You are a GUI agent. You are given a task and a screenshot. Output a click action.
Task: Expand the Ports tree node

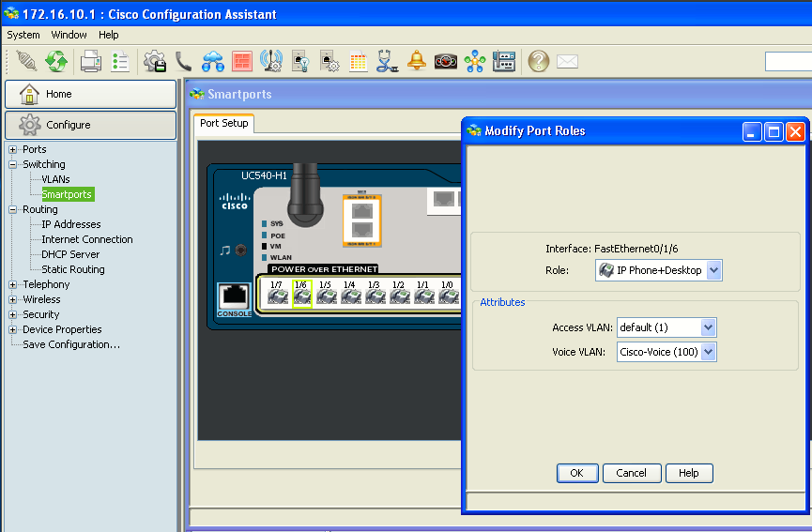coord(13,149)
